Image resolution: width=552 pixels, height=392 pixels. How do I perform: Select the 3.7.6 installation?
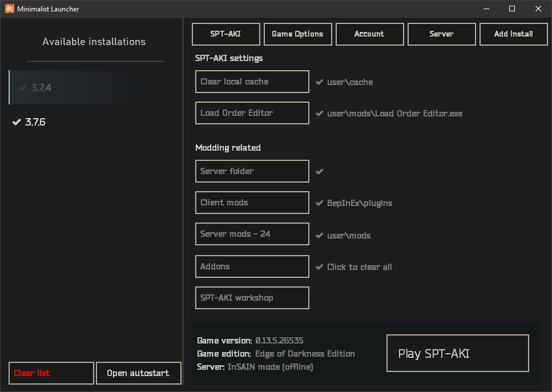pyautogui.click(x=35, y=122)
